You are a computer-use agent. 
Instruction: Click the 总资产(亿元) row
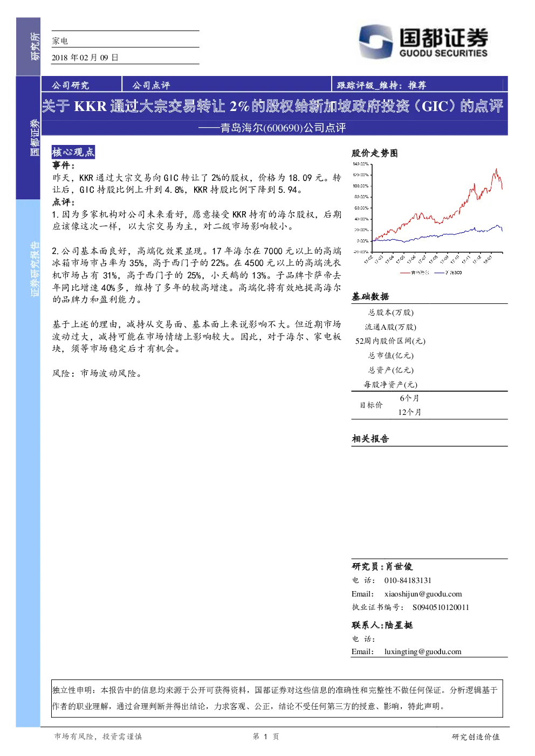429,370
